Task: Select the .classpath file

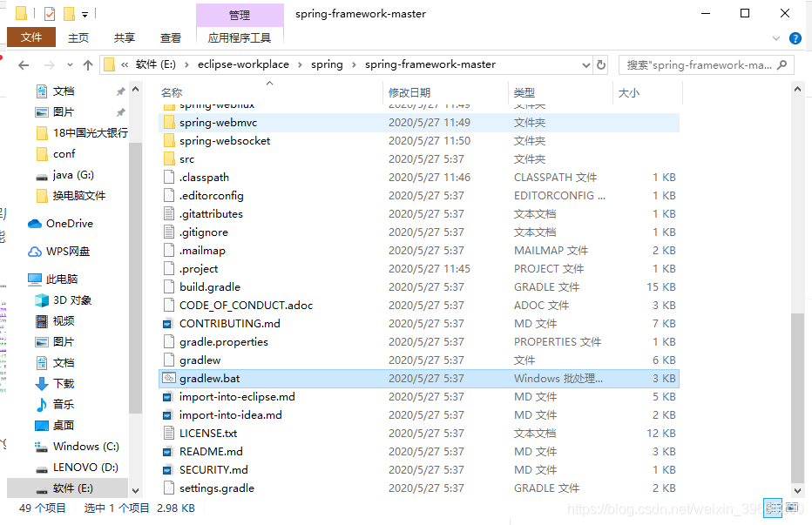Action: [x=419, y=177]
